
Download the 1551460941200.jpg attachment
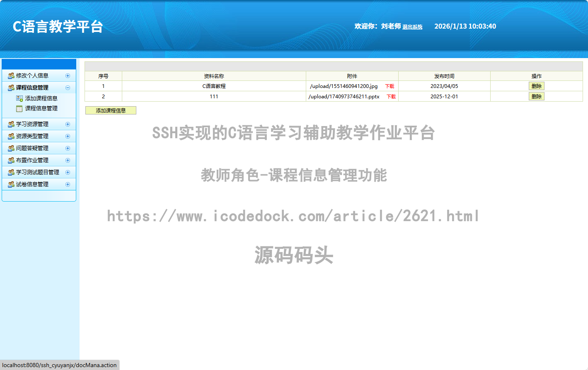tap(390, 86)
